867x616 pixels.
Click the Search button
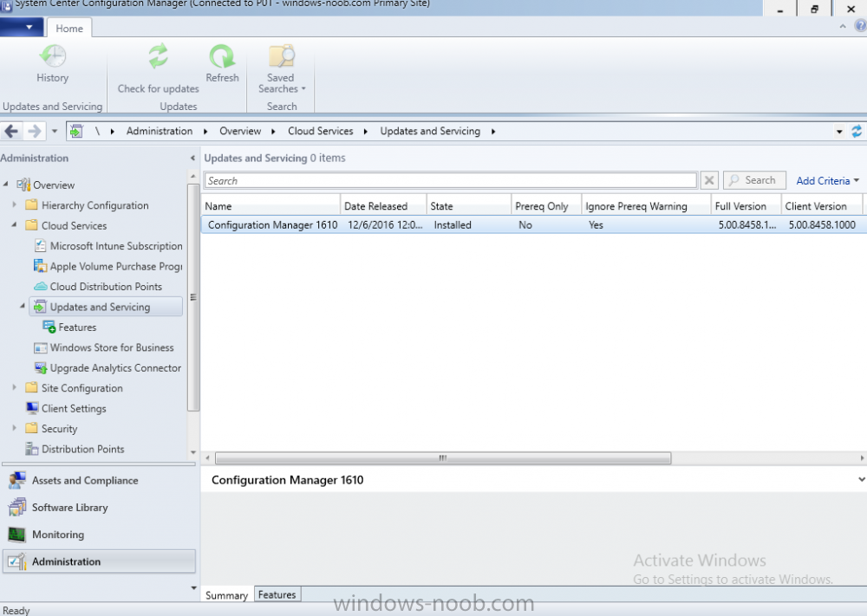click(754, 180)
